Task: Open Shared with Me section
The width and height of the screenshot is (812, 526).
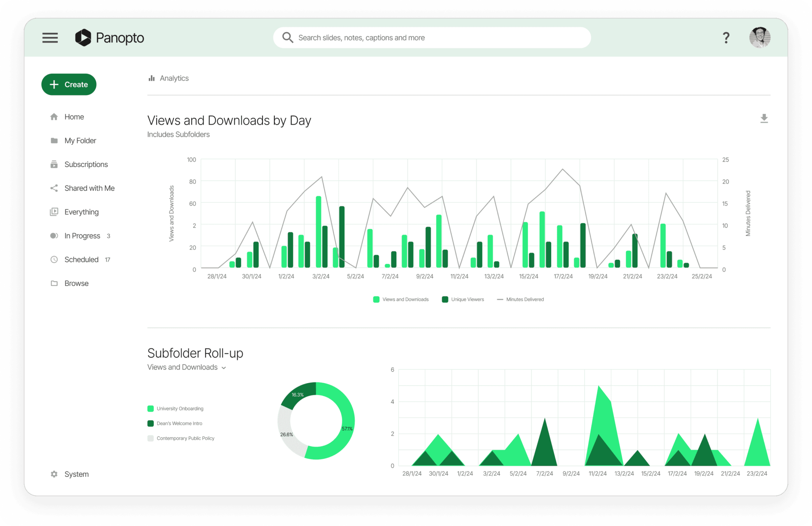Action: (x=89, y=188)
